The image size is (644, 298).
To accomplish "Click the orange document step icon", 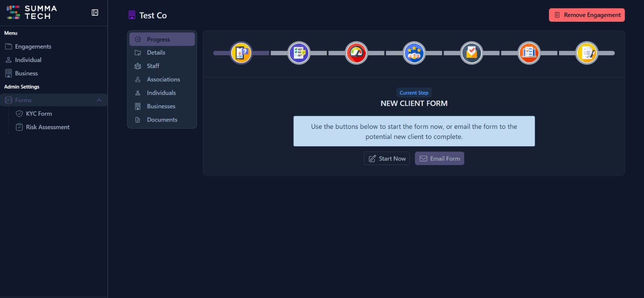I will [529, 53].
